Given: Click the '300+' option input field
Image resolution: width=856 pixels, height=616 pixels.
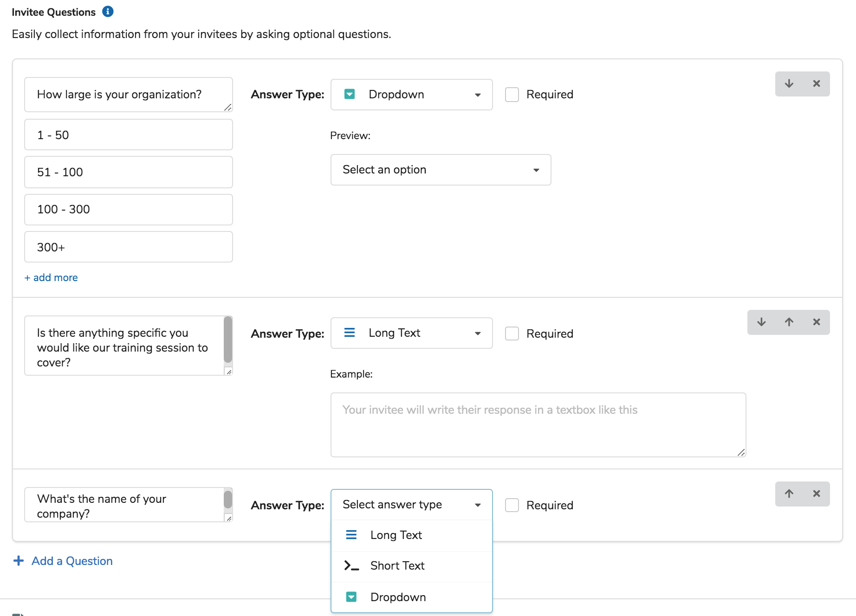Looking at the screenshot, I should tap(129, 247).
